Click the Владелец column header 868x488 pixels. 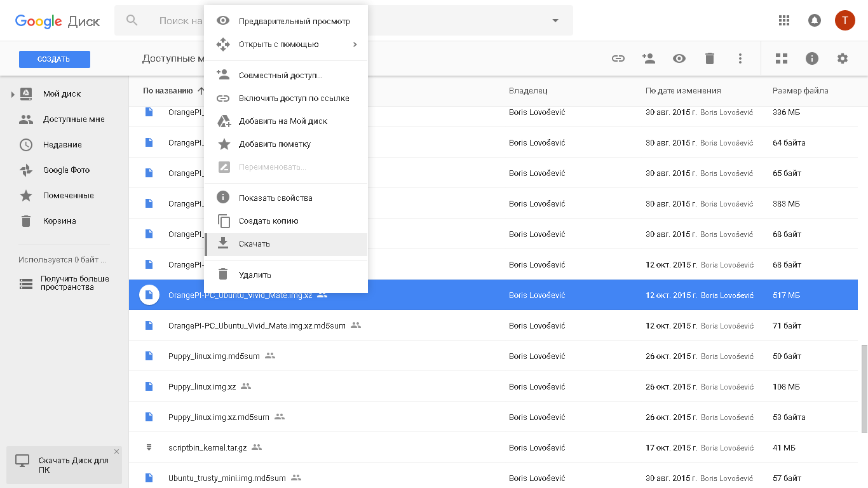click(528, 91)
